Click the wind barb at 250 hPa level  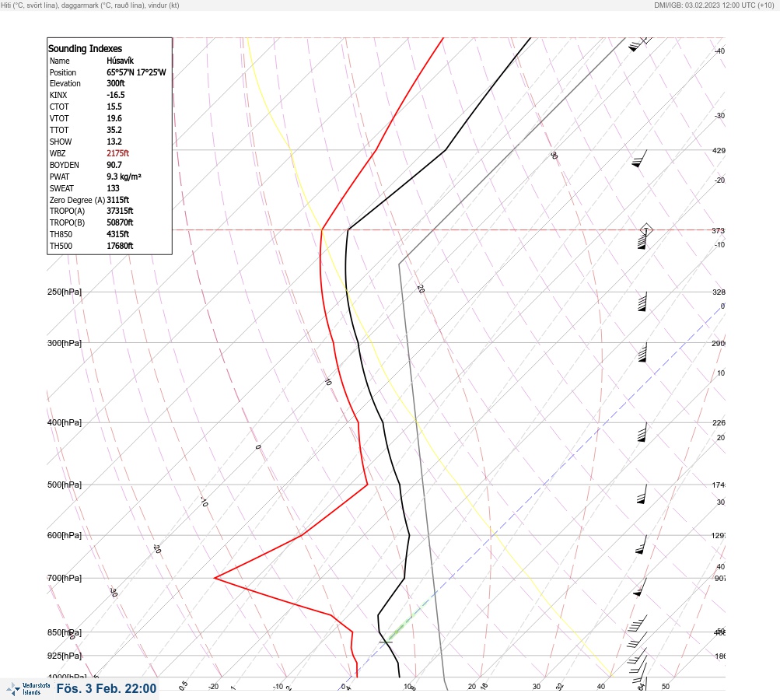[x=642, y=302]
